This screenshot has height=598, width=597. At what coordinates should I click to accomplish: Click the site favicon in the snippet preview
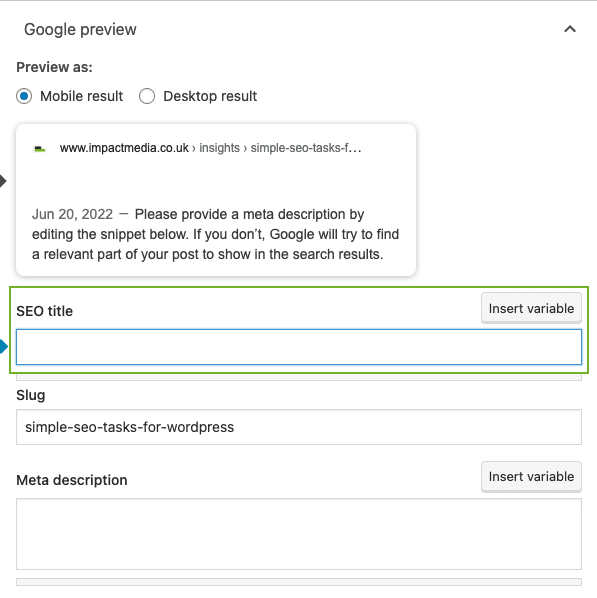point(40,149)
